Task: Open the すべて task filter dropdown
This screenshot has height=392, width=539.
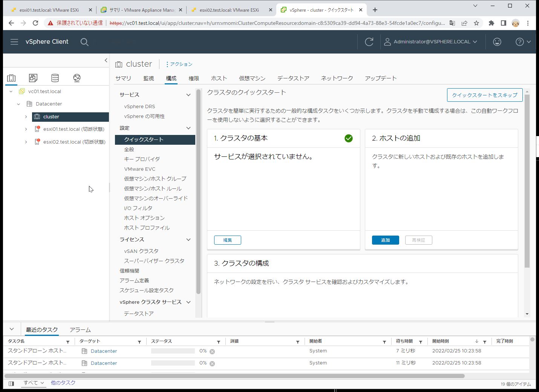Action: click(34, 383)
